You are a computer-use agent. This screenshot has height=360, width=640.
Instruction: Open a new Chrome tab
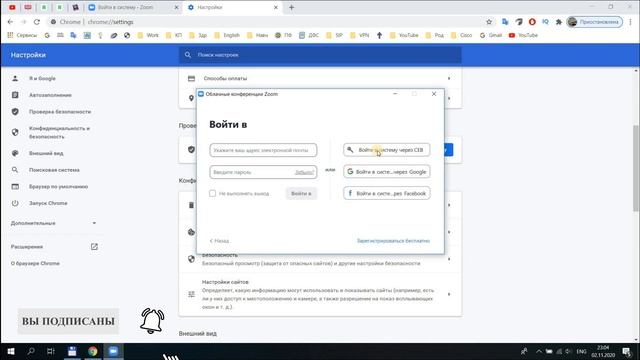coord(291,7)
